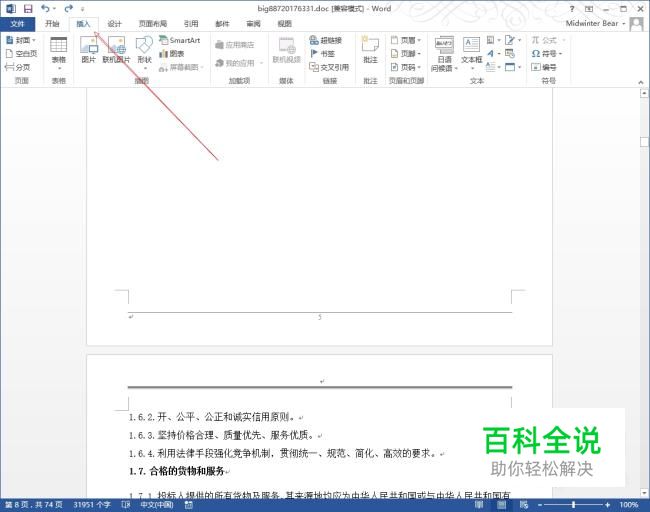Click the zoom slider handle
The height and width of the screenshot is (512, 650).
pyautogui.click(x=574, y=505)
